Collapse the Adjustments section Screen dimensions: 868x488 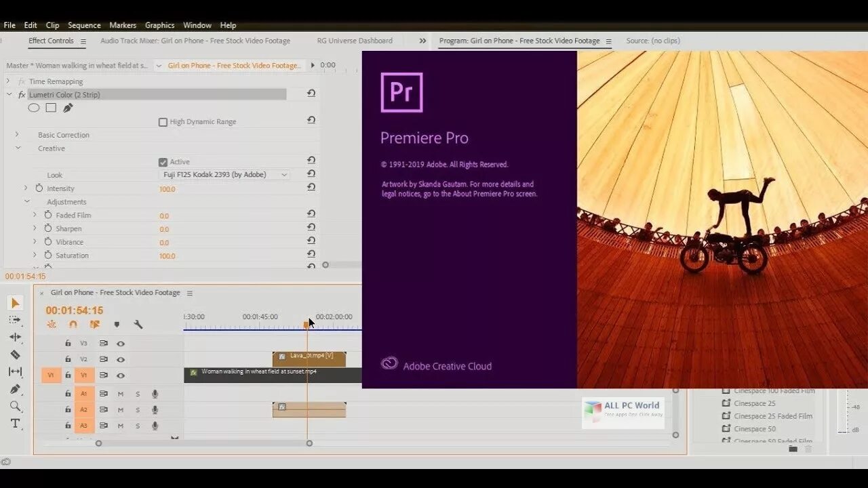[26, 201]
